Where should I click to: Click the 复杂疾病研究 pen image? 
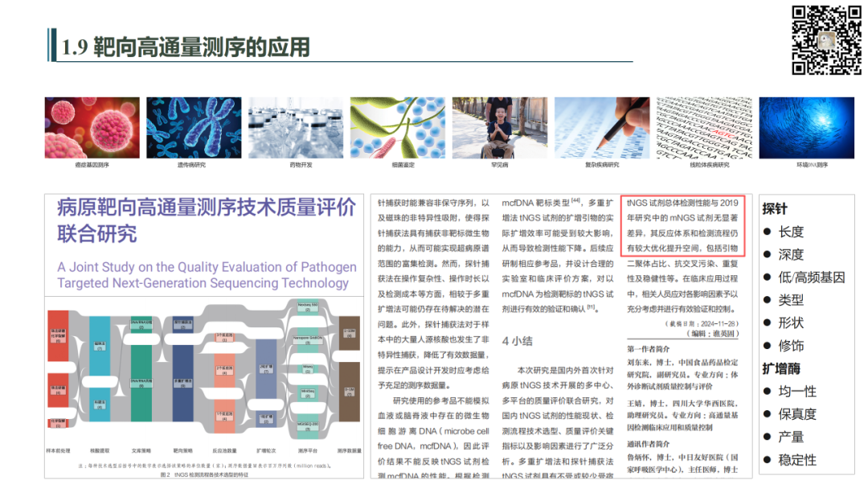602,128
